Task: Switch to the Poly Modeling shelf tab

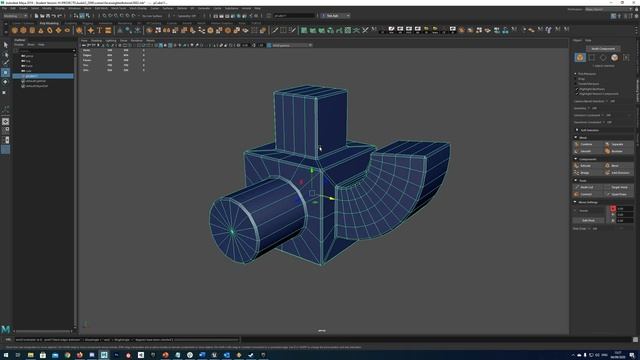Action: pyautogui.click(x=49, y=23)
